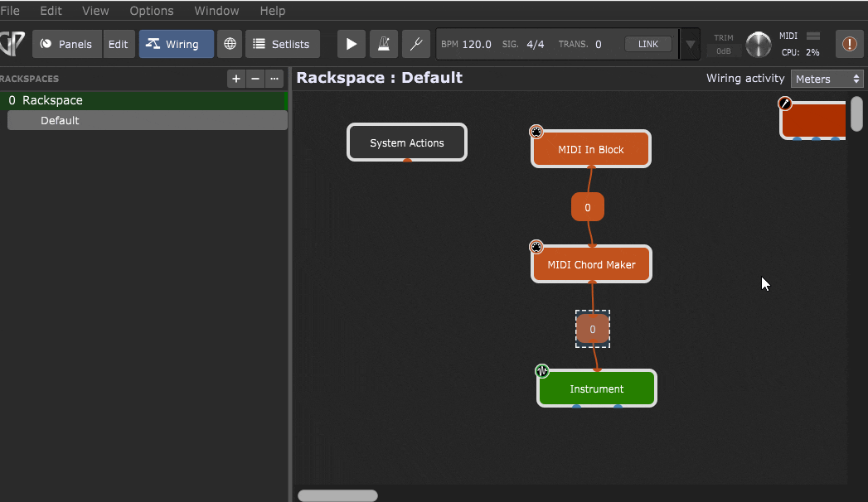This screenshot has height=502, width=868.
Task: Click the panic exclamation icon
Action: [x=849, y=44]
